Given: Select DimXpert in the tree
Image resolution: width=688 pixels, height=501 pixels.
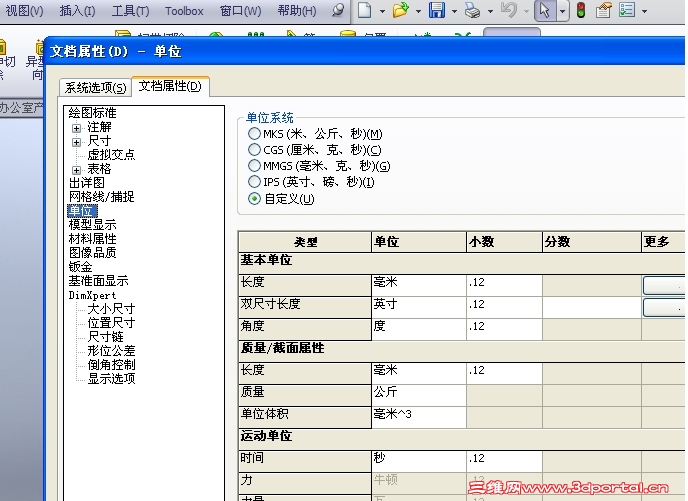Looking at the screenshot, I should click(92, 295).
